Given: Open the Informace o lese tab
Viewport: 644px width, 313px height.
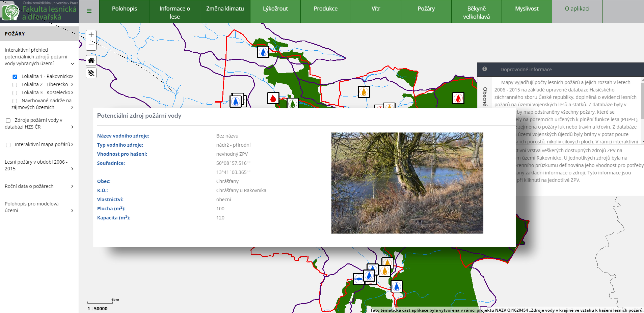Looking at the screenshot, I should [x=175, y=11].
